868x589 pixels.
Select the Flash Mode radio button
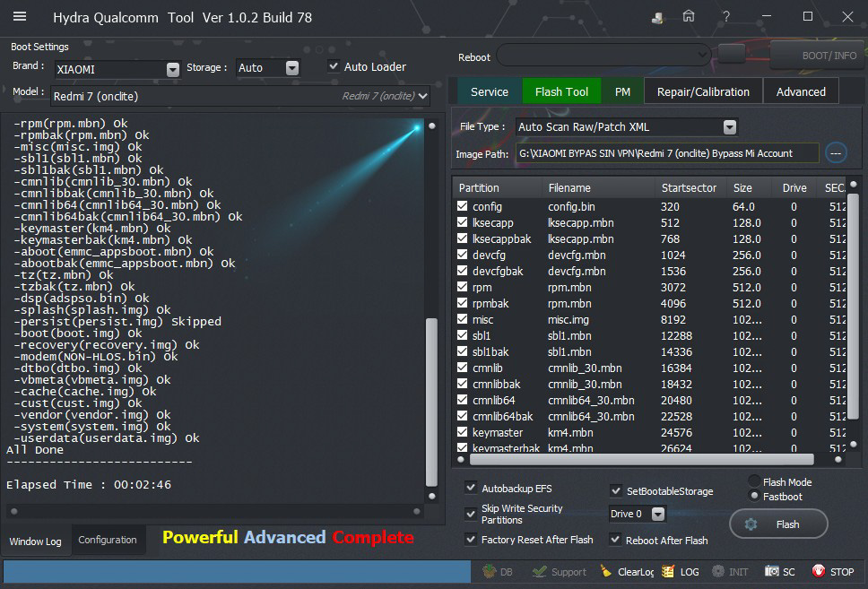tap(754, 481)
